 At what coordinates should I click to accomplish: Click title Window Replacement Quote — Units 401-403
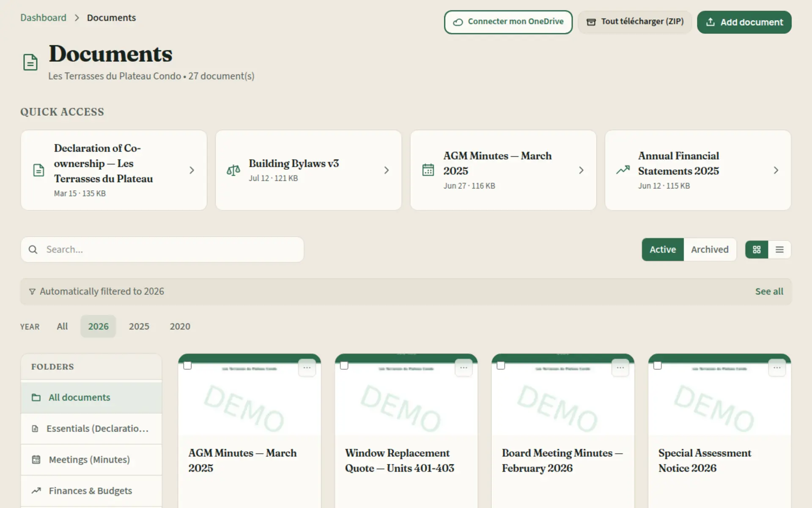400,461
